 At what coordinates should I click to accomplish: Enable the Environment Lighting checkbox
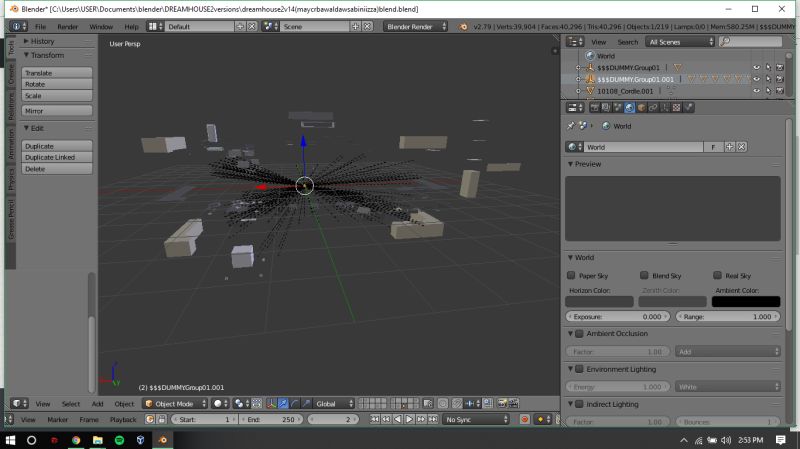pos(580,369)
